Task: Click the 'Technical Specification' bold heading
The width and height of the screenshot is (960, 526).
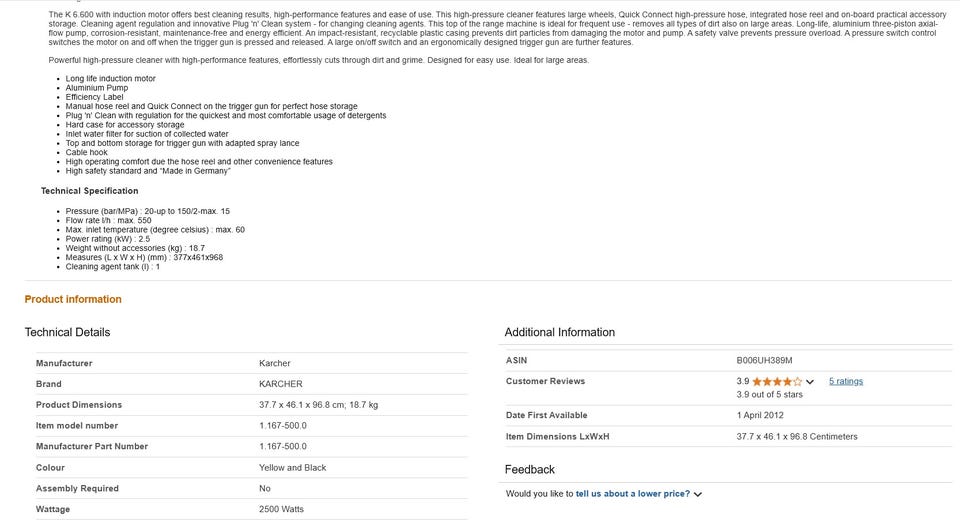Action: 89,191
